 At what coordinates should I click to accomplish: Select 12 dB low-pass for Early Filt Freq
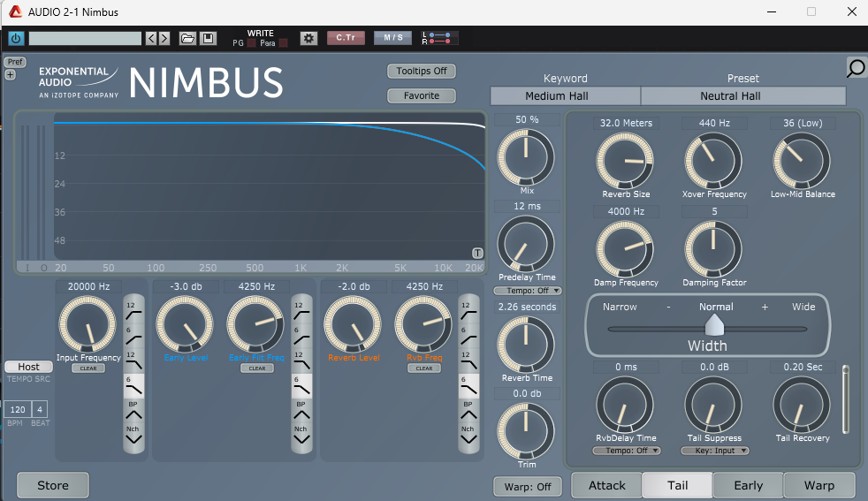[x=301, y=361]
